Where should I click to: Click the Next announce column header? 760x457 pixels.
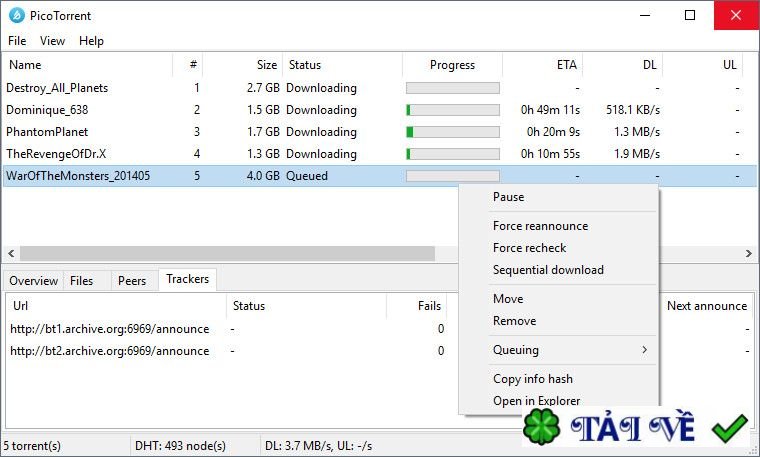pos(707,306)
